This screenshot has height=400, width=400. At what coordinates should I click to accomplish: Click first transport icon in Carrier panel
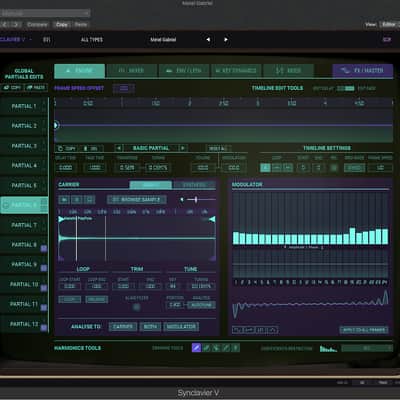point(64,200)
